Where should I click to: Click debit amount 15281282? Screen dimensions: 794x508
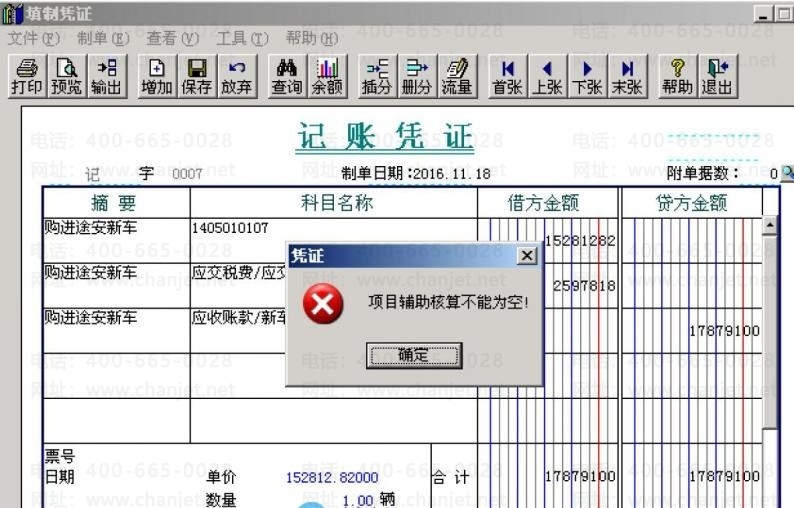(x=580, y=241)
